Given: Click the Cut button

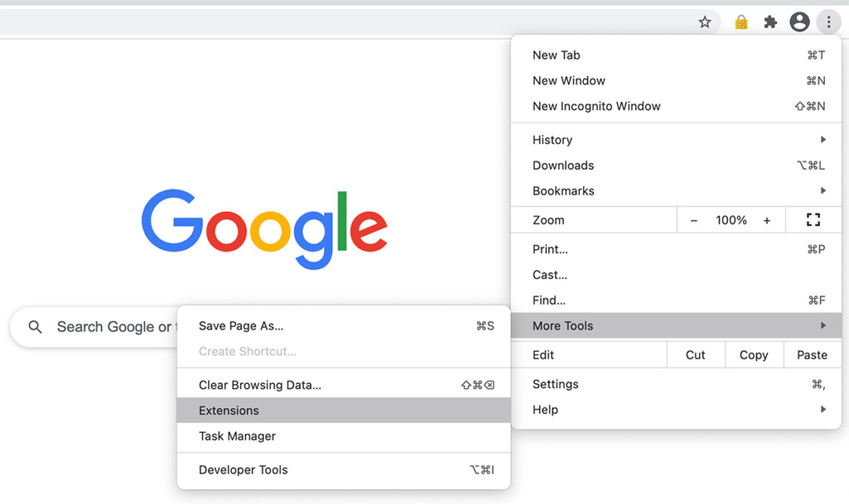Looking at the screenshot, I should point(696,355).
